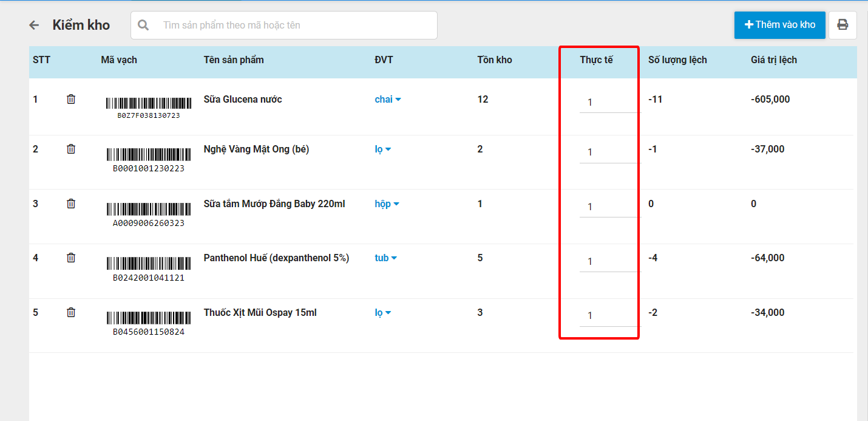Viewport: 868px width, 421px height.
Task: Open the tub unit dropdown
Action: tap(386, 258)
